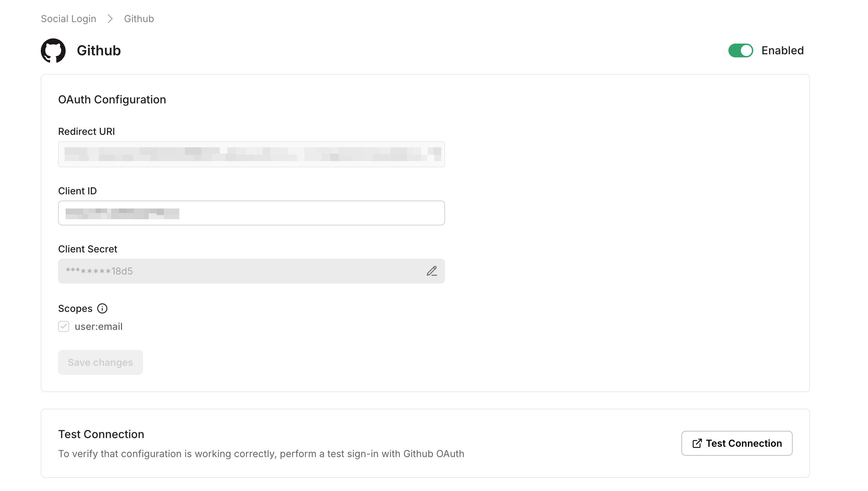Disable the Github provider toggle
The width and height of the screenshot is (868, 491).
click(741, 50)
